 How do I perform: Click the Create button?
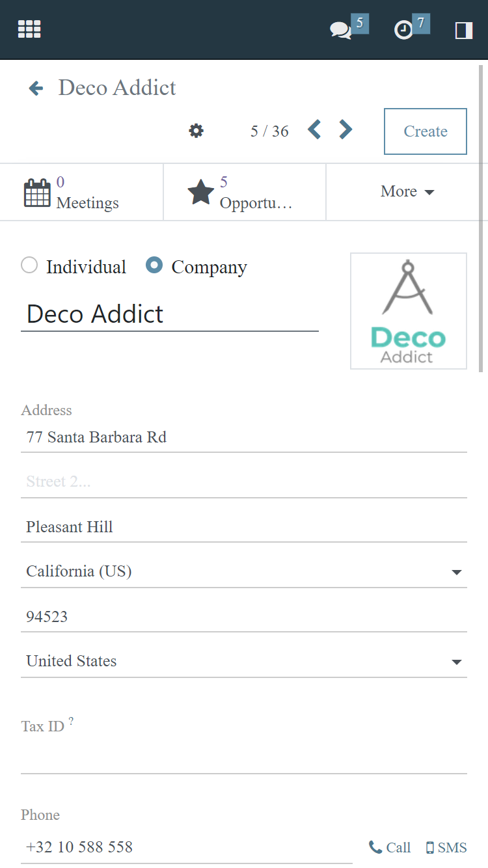tap(426, 131)
